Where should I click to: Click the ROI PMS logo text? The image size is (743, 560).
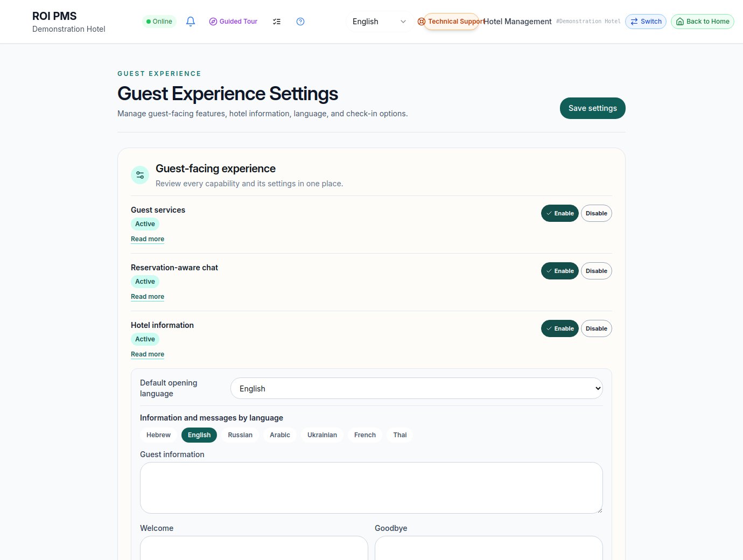click(54, 16)
